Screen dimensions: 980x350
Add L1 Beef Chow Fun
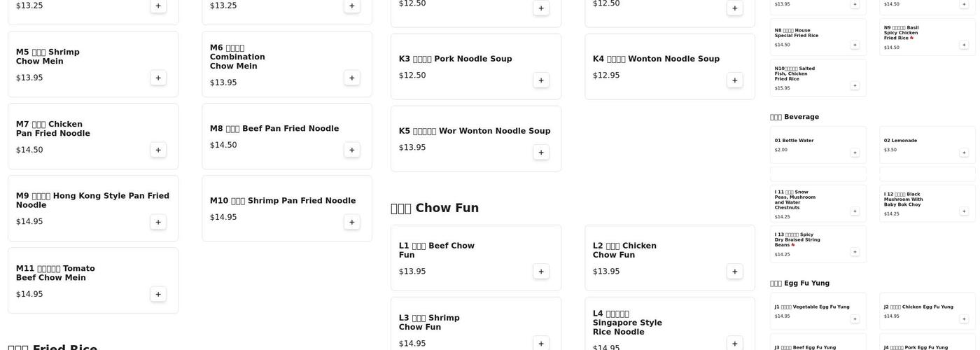pyautogui.click(x=541, y=272)
